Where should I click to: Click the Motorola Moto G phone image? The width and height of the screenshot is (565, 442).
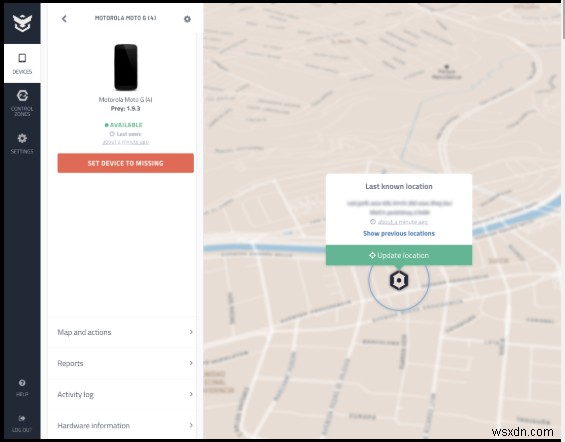[x=126, y=67]
